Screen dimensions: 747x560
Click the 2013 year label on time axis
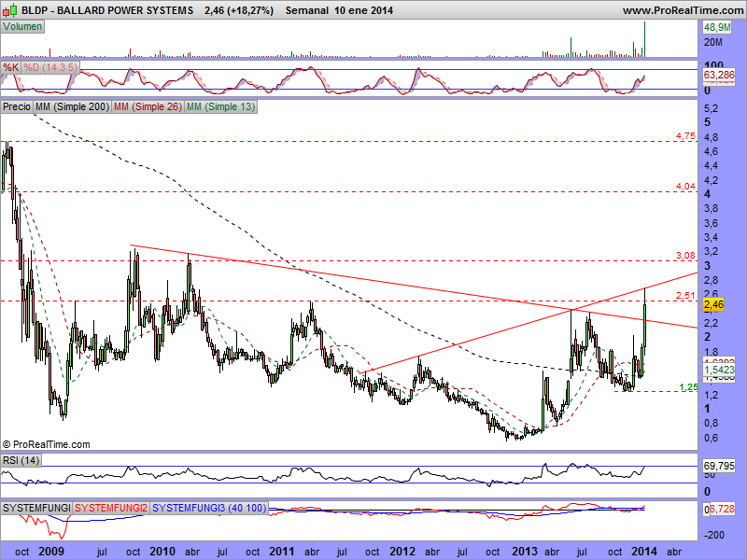524,552
